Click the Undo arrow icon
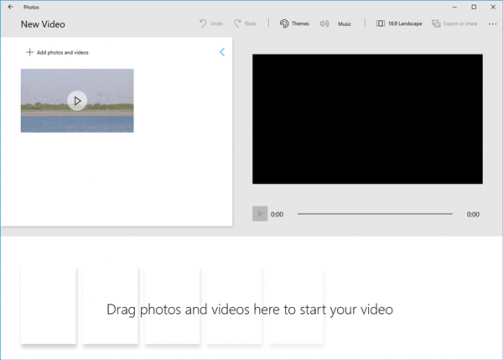 click(x=203, y=23)
